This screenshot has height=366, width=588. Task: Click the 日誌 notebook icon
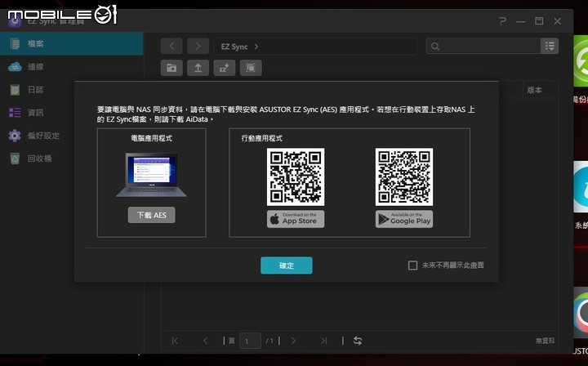(15, 90)
